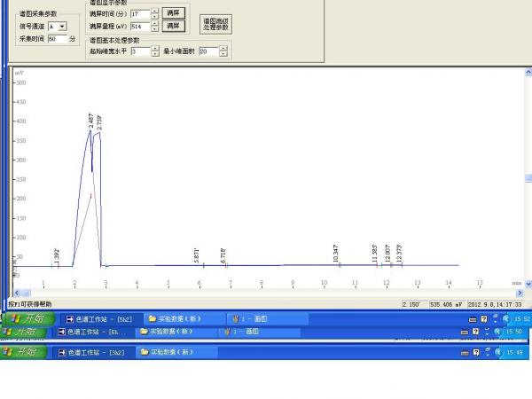This screenshot has width=532, height=399.
Task: Open the 开始 Start button on the 15:49 taskbar
Action: click(x=23, y=352)
